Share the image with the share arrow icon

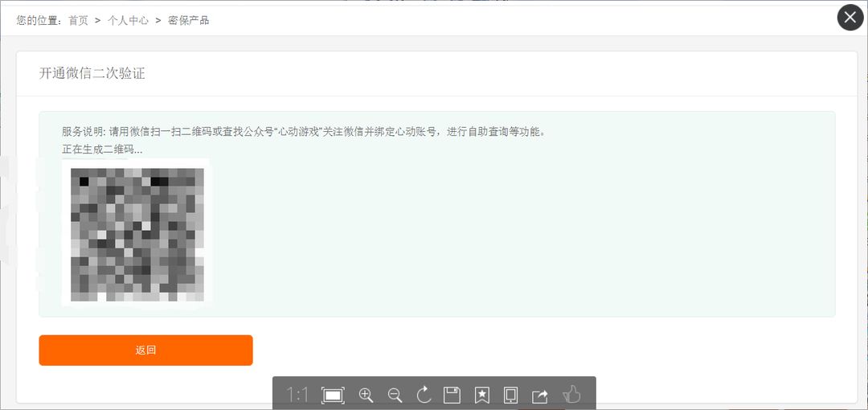click(x=540, y=396)
